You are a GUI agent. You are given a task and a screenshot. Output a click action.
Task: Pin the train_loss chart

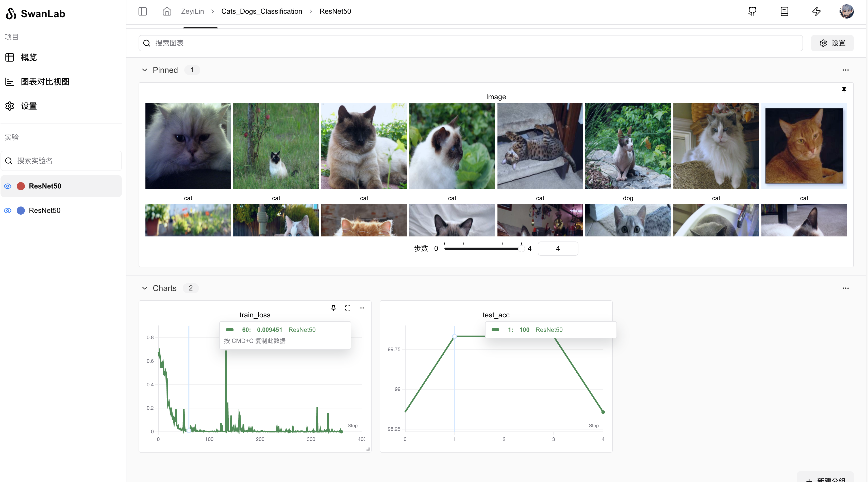(x=333, y=307)
